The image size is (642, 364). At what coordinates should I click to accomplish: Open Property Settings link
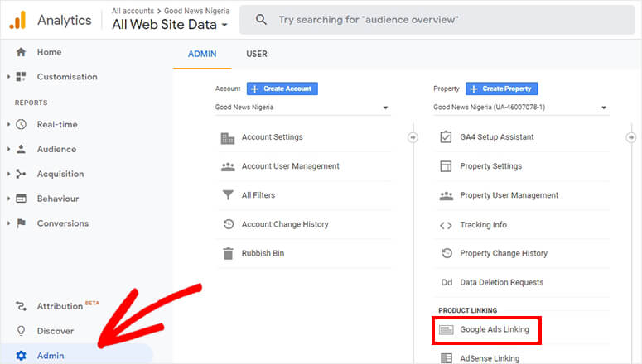pos(491,166)
